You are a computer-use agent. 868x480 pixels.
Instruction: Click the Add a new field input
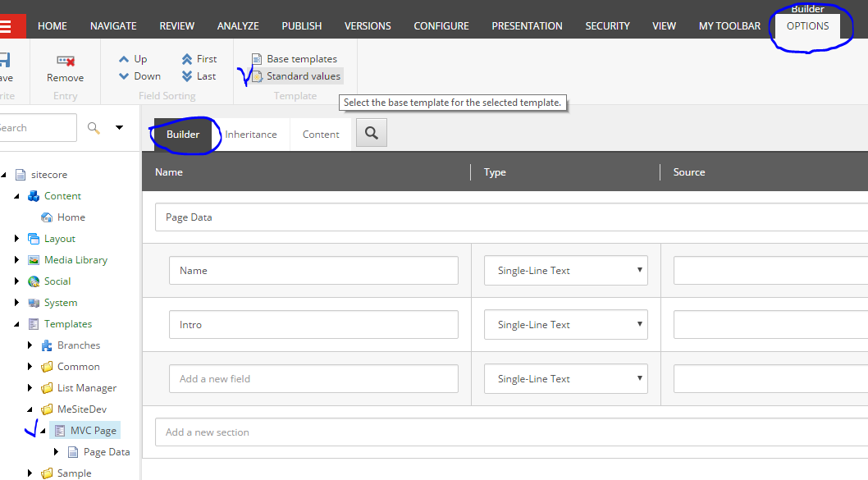tap(313, 379)
